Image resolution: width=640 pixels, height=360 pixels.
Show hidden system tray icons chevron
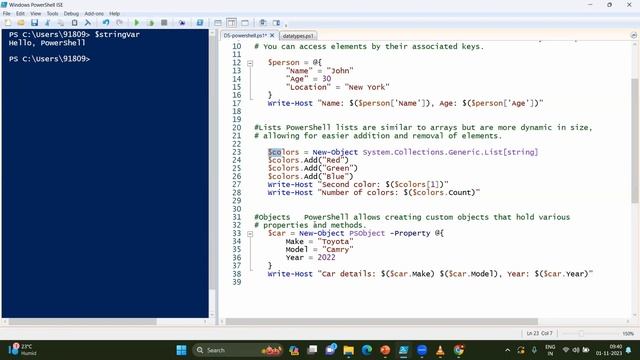tap(507, 350)
